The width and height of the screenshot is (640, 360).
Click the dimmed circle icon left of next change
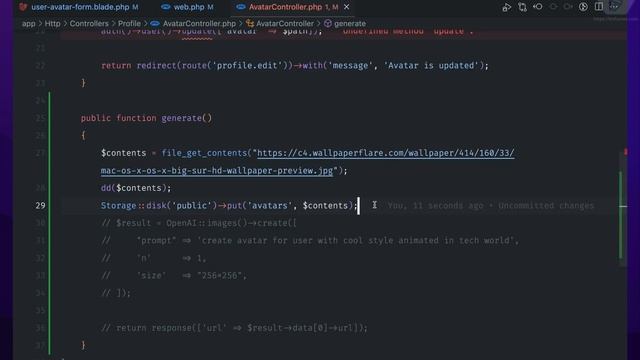[553, 7]
